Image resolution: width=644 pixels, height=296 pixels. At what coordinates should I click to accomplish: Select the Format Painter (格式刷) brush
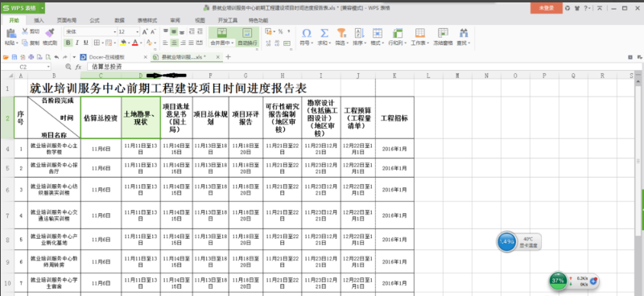coord(50,33)
